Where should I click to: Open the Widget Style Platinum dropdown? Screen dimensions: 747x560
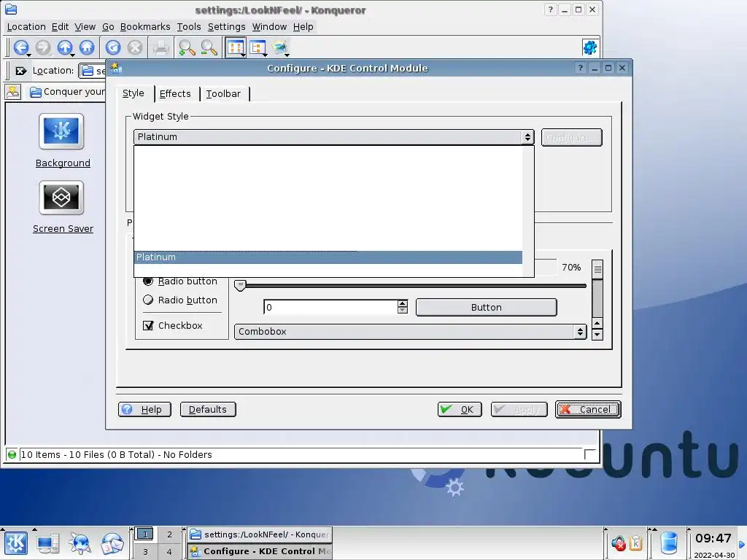(x=333, y=137)
